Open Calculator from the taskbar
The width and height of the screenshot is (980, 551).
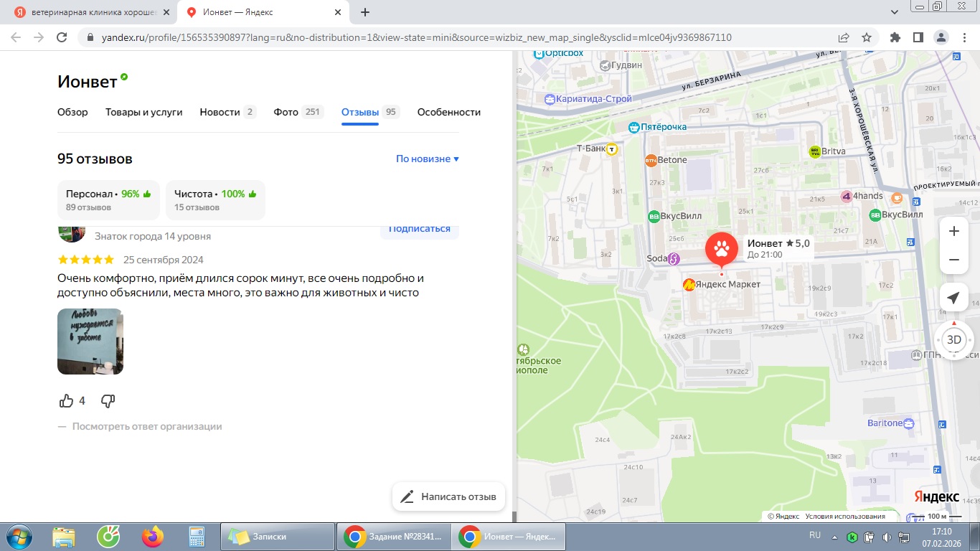pyautogui.click(x=196, y=537)
